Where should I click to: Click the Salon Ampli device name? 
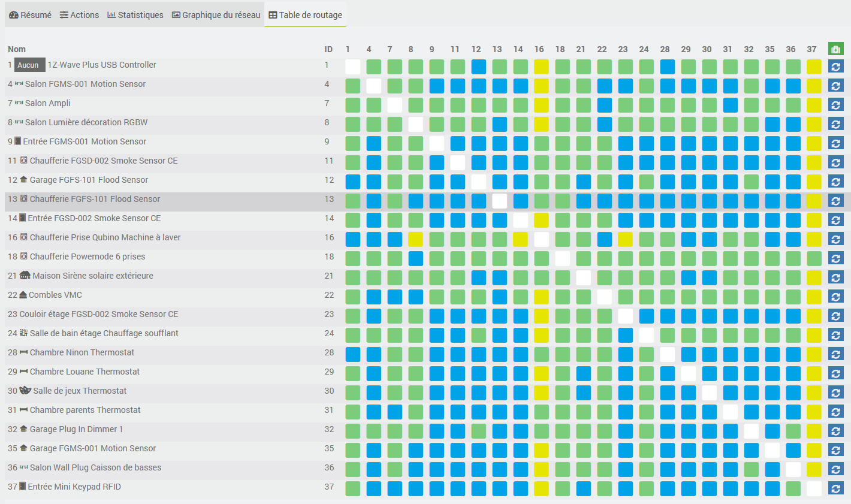(48, 103)
